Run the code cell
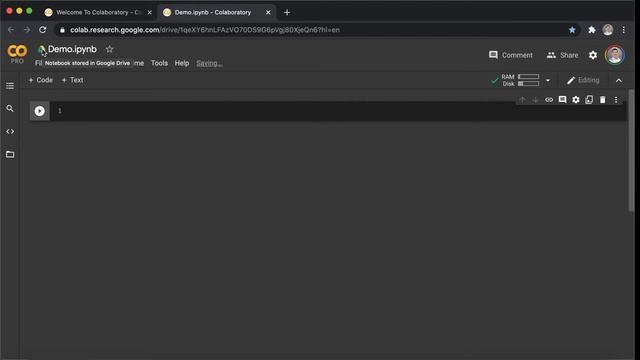Screen dimensions: 640x360 (x=40, y=111)
